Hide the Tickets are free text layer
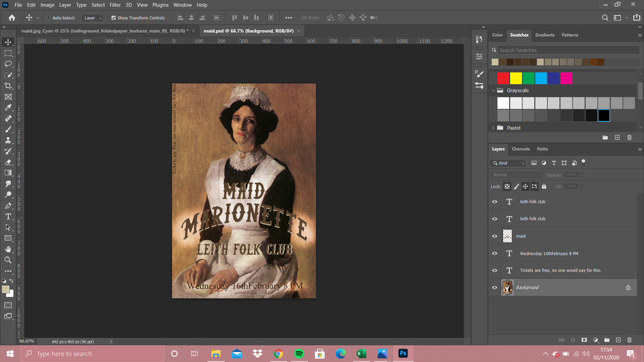The image size is (644, 362). click(x=495, y=270)
